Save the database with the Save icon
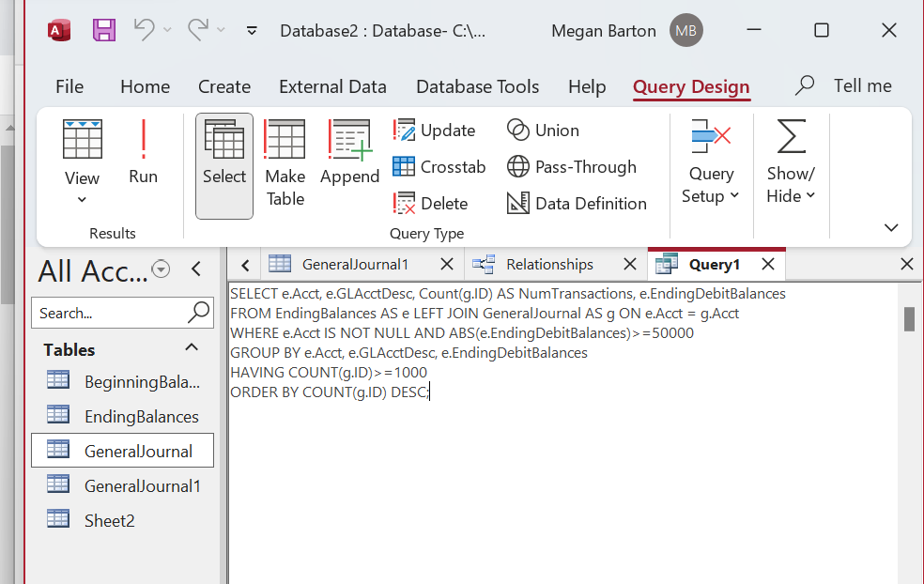This screenshot has width=924, height=584. [x=103, y=30]
